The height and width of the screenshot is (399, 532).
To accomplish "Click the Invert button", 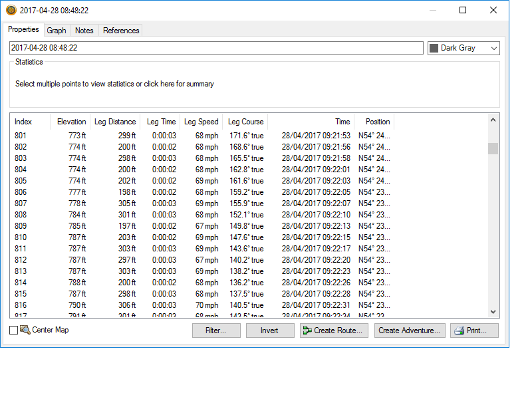I will 270,331.
